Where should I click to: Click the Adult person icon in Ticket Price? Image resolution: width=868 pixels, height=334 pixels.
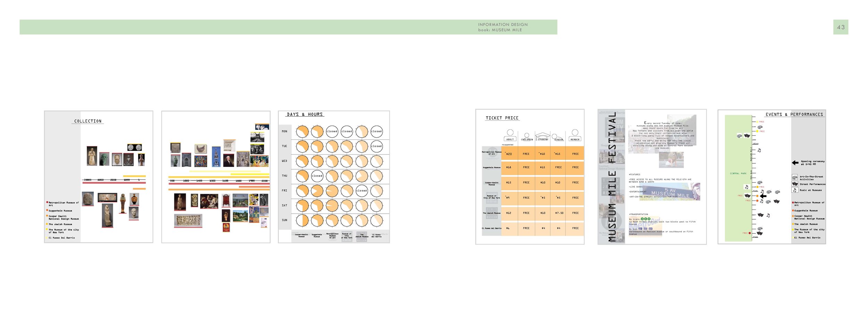click(510, 135)
